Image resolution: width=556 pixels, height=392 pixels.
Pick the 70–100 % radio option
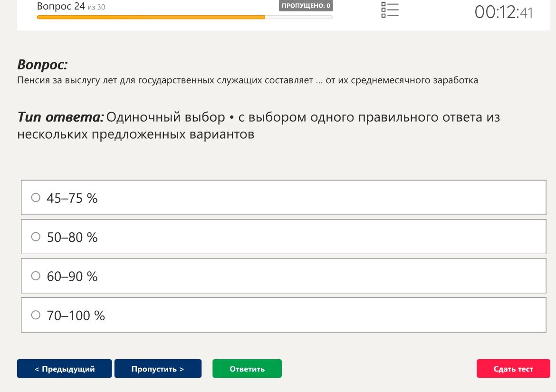coord(36,315)
